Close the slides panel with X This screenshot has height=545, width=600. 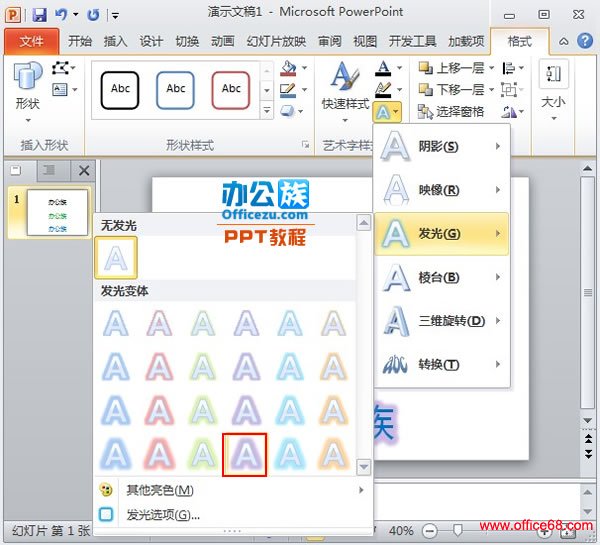pos(84,171)
